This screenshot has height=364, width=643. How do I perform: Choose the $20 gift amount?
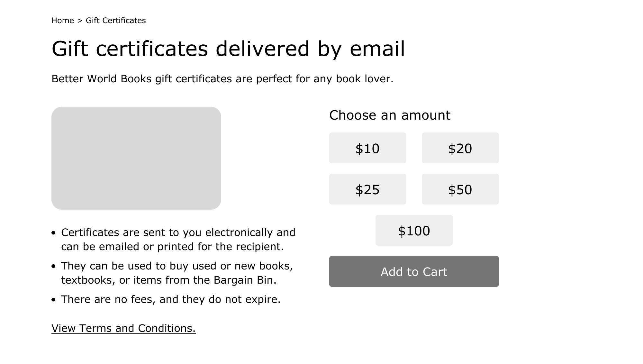coord(460,148)
